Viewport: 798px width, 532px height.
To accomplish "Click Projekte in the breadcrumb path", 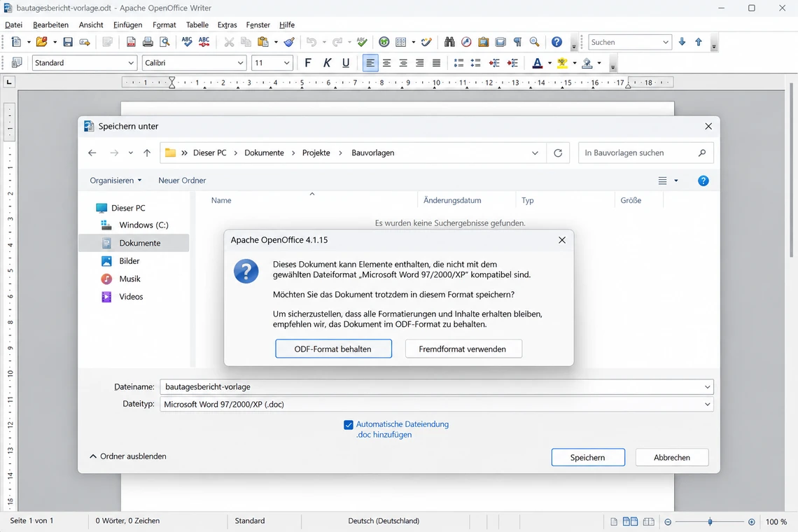I will coord(316,153).
